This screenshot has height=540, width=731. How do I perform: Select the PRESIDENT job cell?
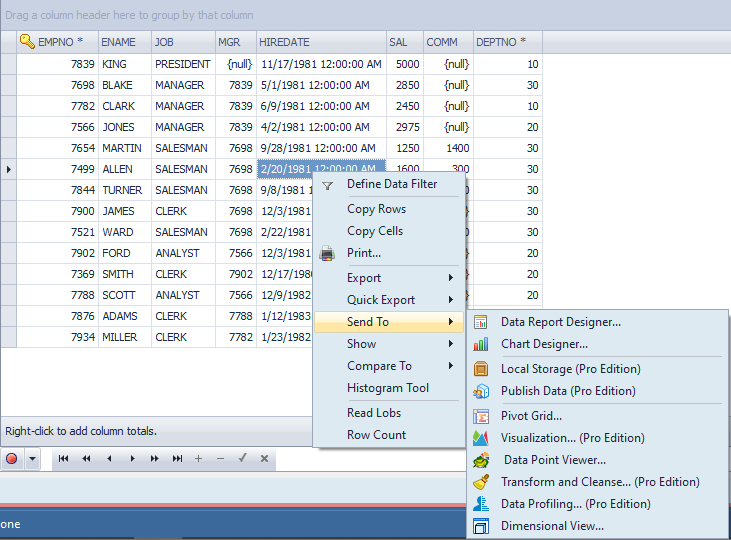(183, 64)
